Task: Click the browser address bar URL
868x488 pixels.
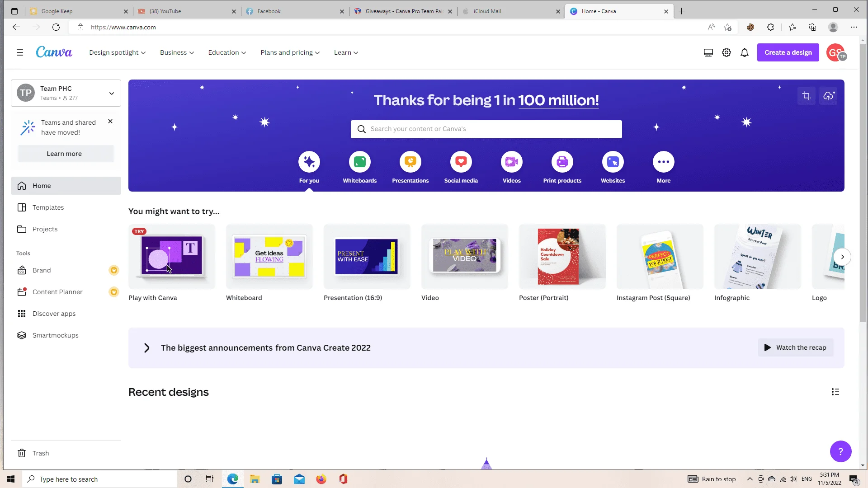Action: [123, 27]
